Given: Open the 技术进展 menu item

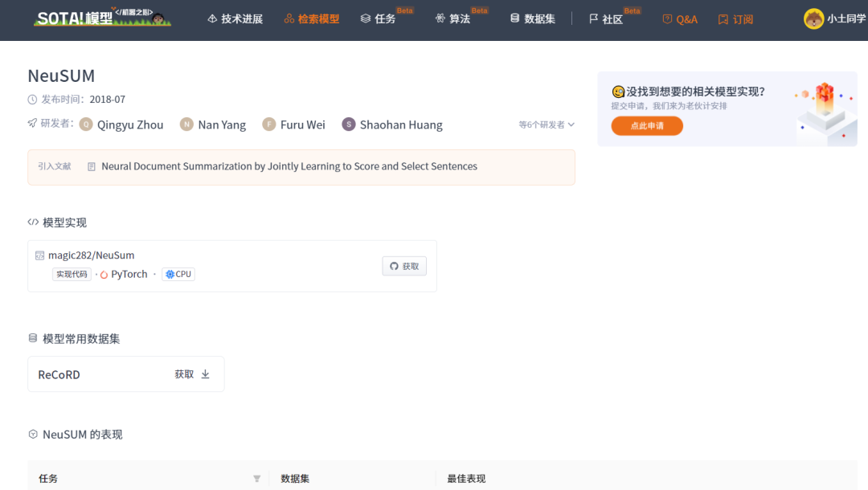Looking at the screenshot, I should [235, 18].
